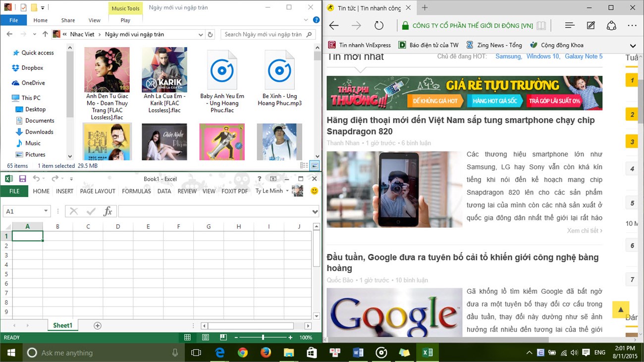
Task: Open the FORMULAS ribbon tab in Excel
Action: point(136,191)
